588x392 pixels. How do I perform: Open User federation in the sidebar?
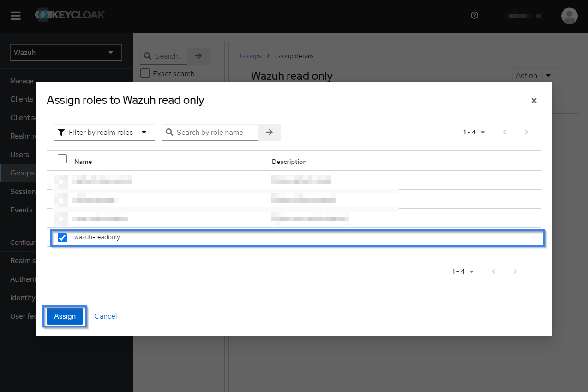click(23, 316)
